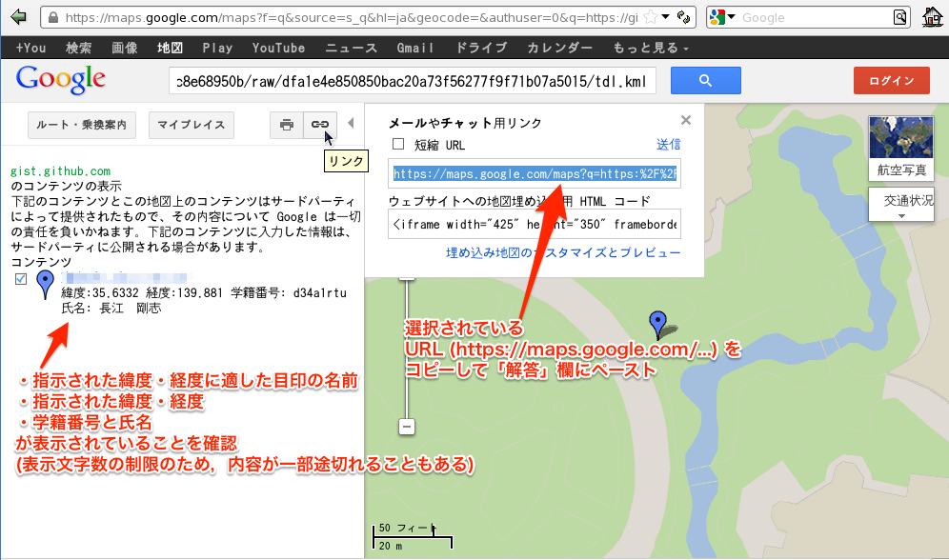
Task: Open 検索 in Google bar
Action: coord(79,48)
